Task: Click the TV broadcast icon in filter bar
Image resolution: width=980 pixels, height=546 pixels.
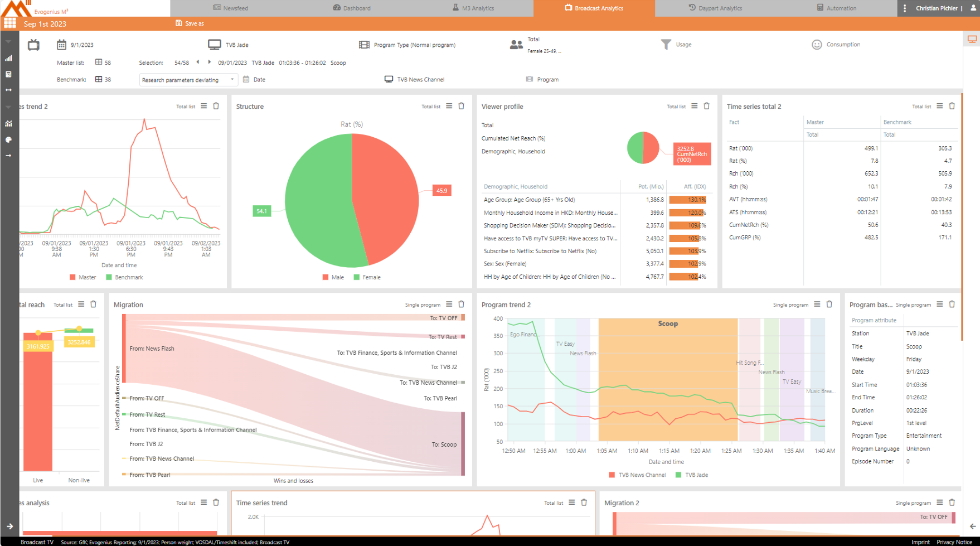Action: (33, 45)
